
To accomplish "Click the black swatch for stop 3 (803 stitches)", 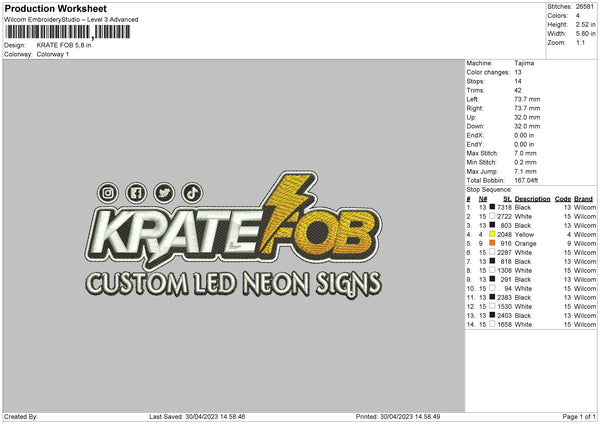I will (492, 225).
